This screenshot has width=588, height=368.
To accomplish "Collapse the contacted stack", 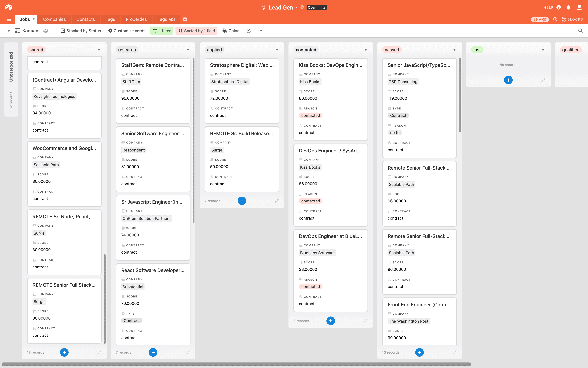I will tap(366, 321).
